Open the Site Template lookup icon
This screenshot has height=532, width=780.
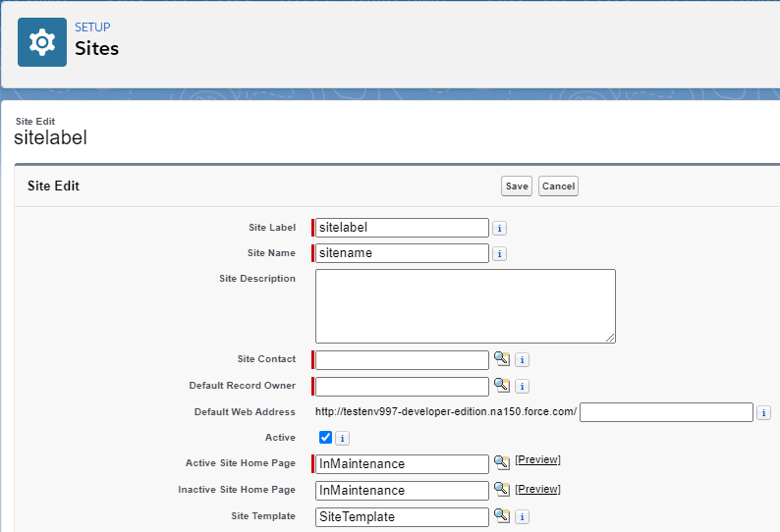click(x=501, y=515)
